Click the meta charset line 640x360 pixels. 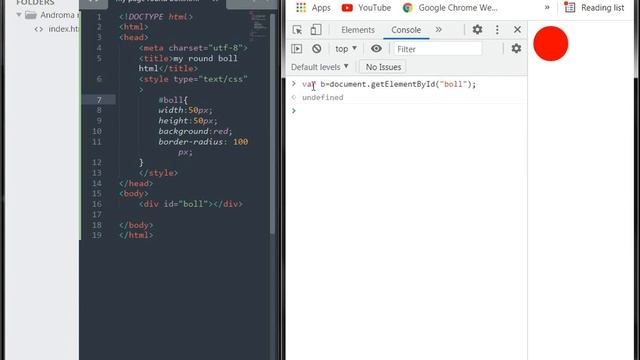[x=193, y=48]
